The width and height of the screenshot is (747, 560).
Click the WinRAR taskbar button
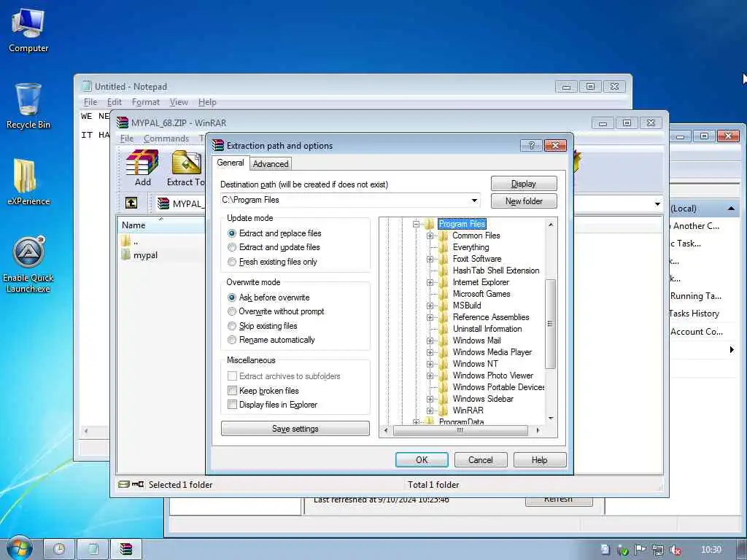tap(125, 549)
